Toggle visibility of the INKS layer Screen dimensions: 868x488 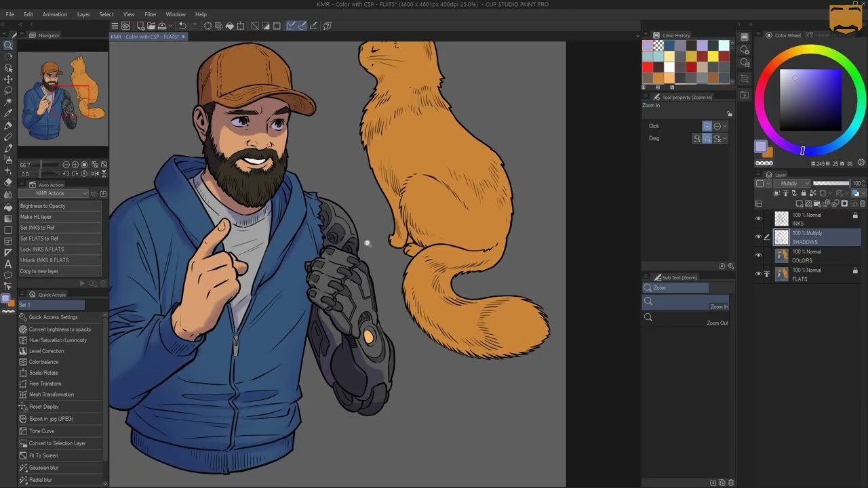point(758,218)
